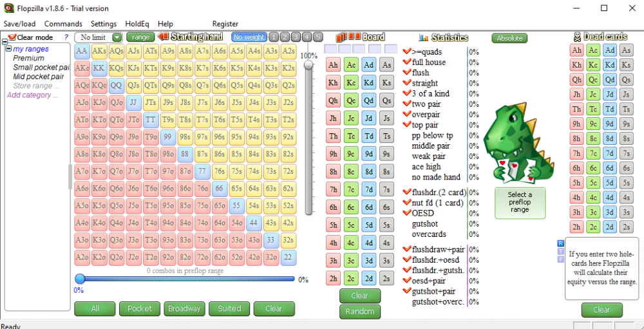The width and height of the screenshot is (644, 329).
Task: Add JTs to the starting hand range
Action: click(x=151, y=103)
